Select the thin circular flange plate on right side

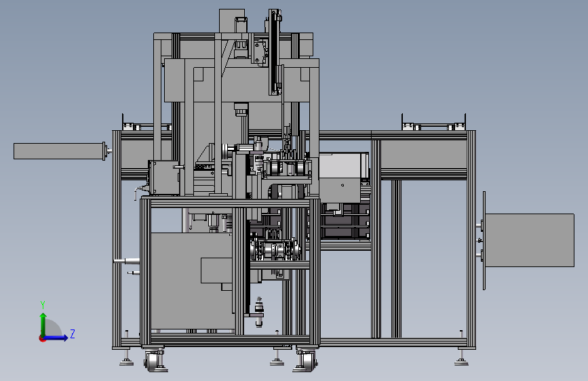point(484,241)
